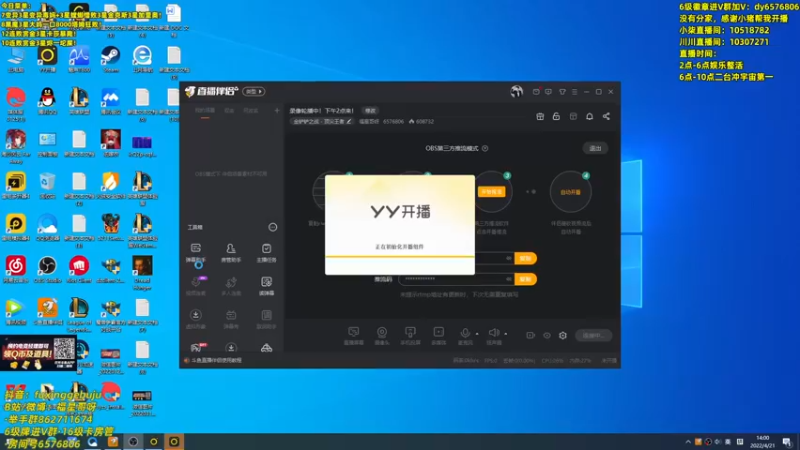Viewport: 800px width, 450px height.
Task: Select the first scene tab
Action: (205, 110)
